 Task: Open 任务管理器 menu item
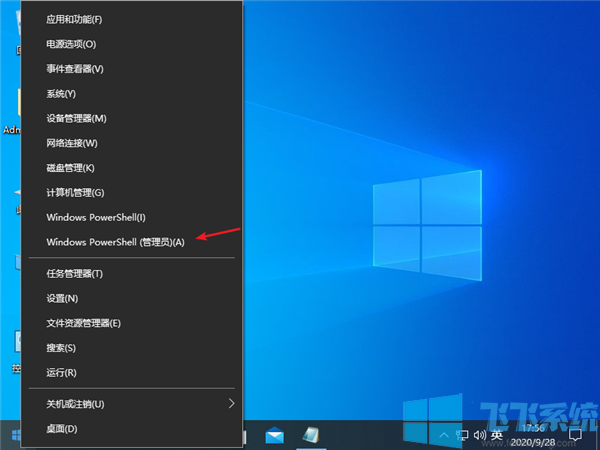pos(74,273)
